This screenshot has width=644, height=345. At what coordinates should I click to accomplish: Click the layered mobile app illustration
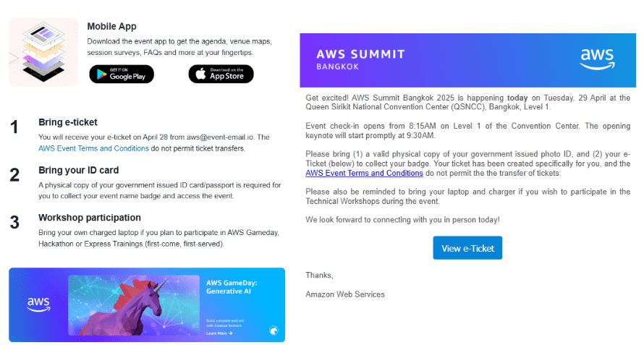43,52
